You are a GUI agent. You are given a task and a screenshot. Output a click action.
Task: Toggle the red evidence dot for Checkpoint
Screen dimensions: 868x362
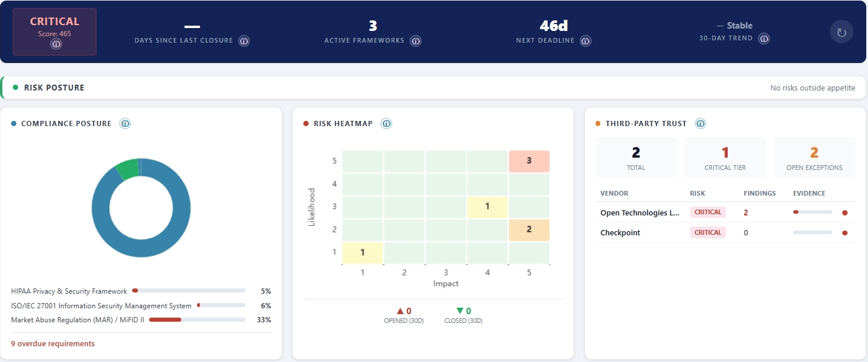coord(845,232)
